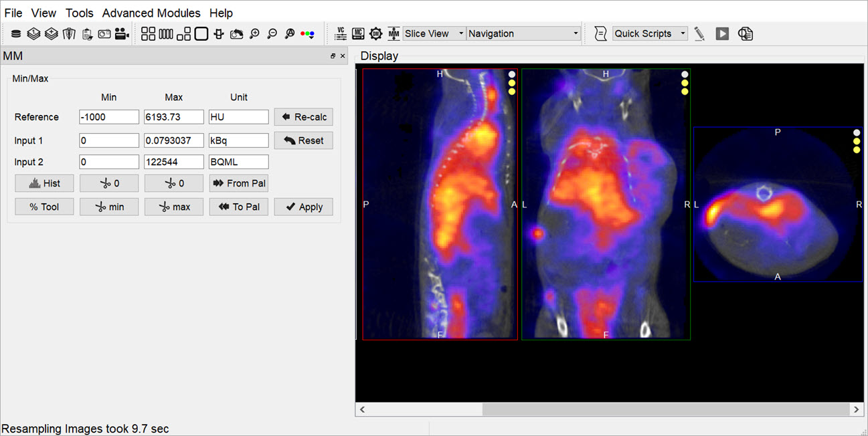Viewport: 868px width, 436px height.
Task: Toggle white dot in sagittal view corner
Action: point(512,75)
